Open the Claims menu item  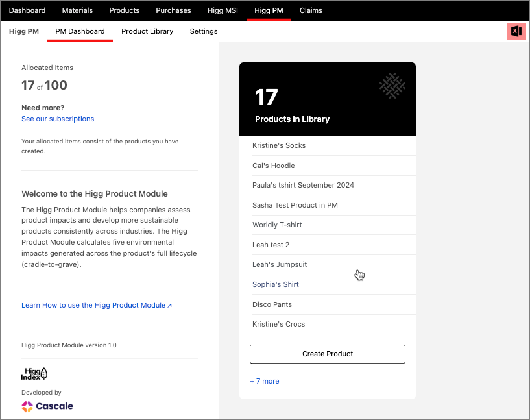[311, 10]
